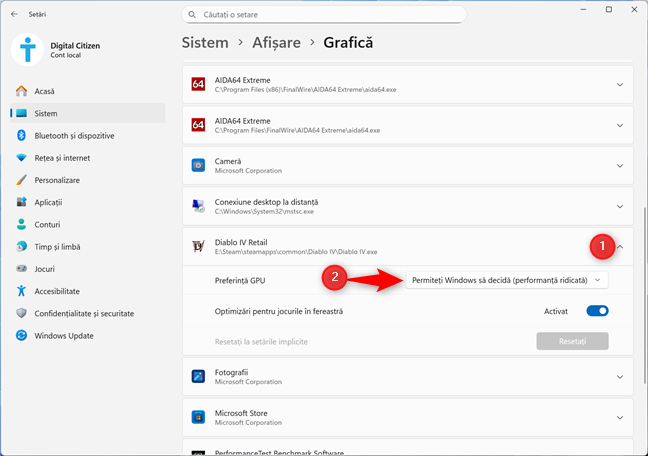Click the Sistem breadcrumb link
Viewport: 648px width, 456px height.
[x=205, y=43]
